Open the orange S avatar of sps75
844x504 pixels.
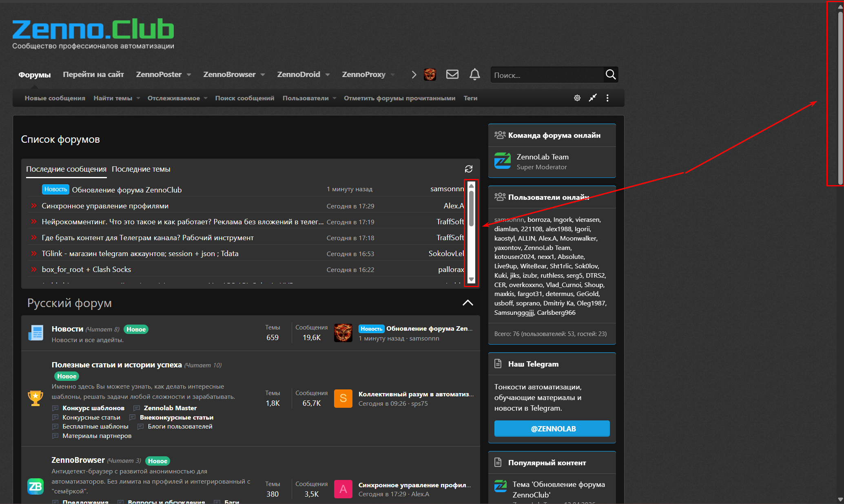343,398
